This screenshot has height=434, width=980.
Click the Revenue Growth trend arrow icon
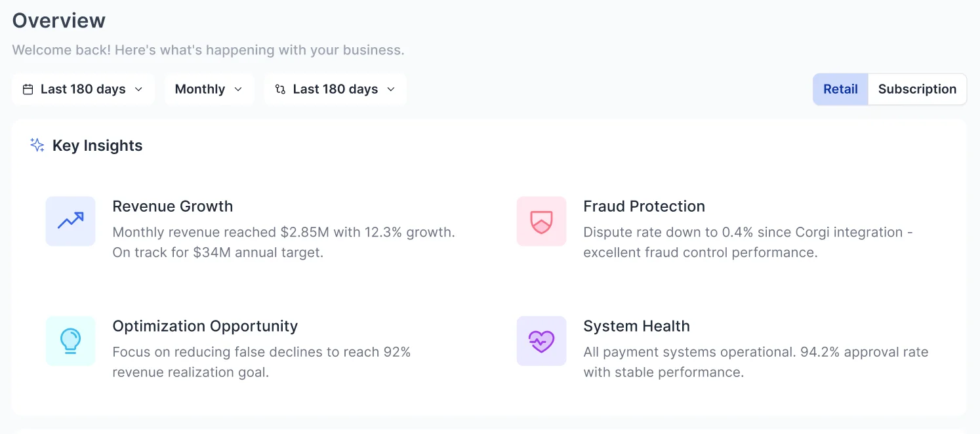[70, 221]
